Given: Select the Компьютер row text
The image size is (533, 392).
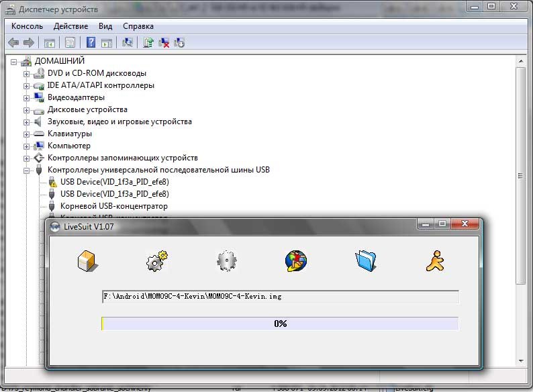Looking at the screenshot, I should tap(69, 146).
